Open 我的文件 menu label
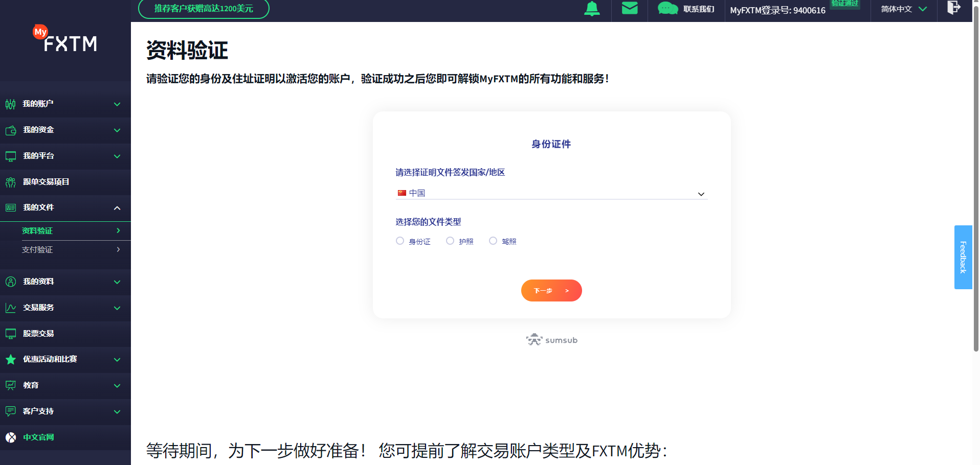The width and height of the screenshot is (980, 465). click(38, 207)
